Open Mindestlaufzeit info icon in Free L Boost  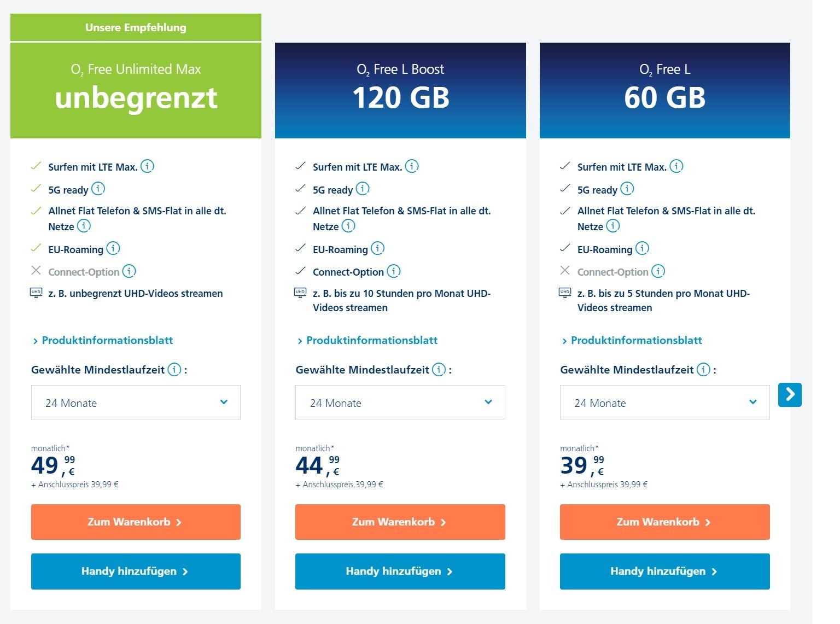[439, 369]
